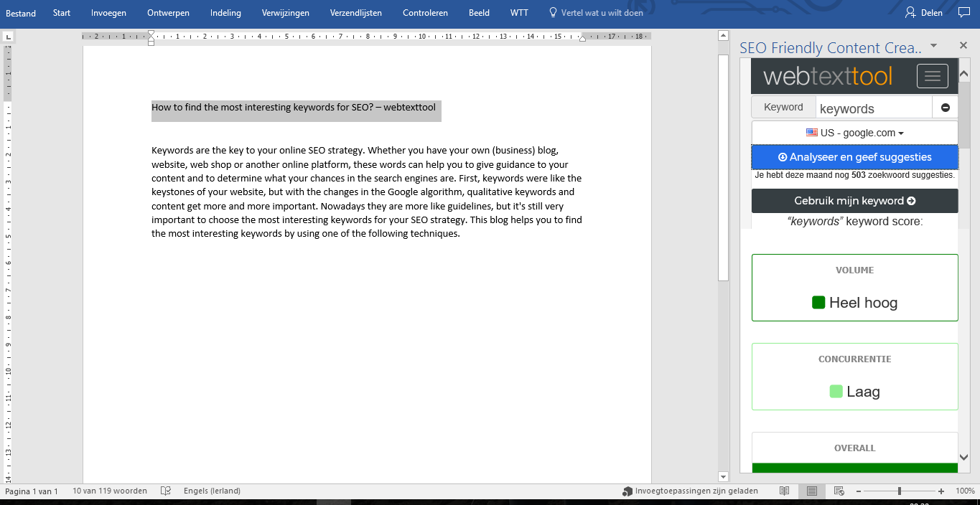This screenshot has width=980, height=505.
Task: Click the Concurrentie 'Laag' card
Action: [x=854, y=377]
